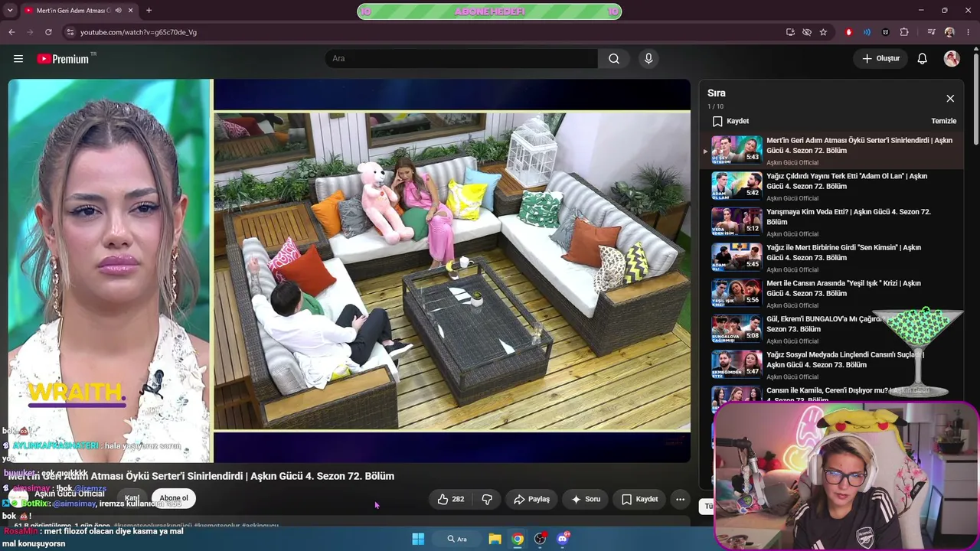980x551 pixels.
Task: Save the queue with Kaydet in Sıra panel
Action: click(730, 121)
